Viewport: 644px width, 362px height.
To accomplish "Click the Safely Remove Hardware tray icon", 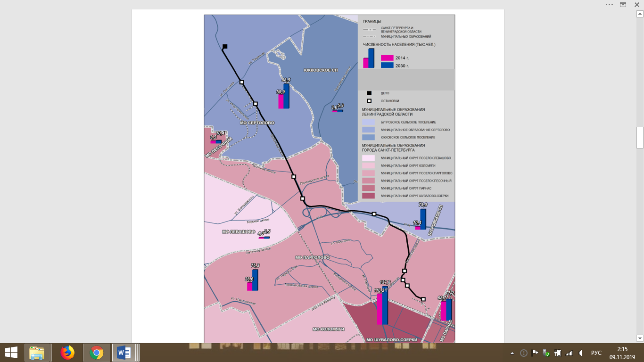I will (546, 353).
